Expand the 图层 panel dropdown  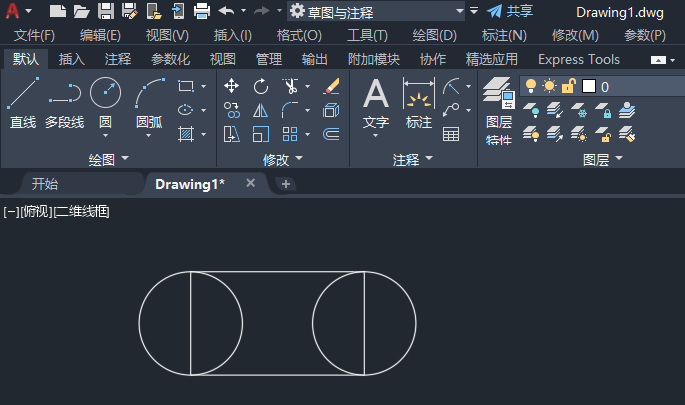(619, 158)
